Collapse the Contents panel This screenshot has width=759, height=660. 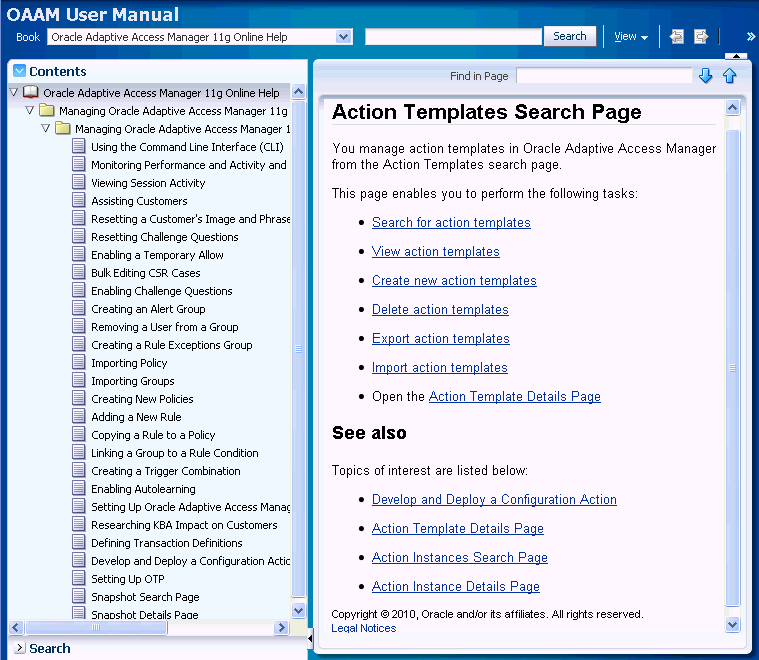19,71
